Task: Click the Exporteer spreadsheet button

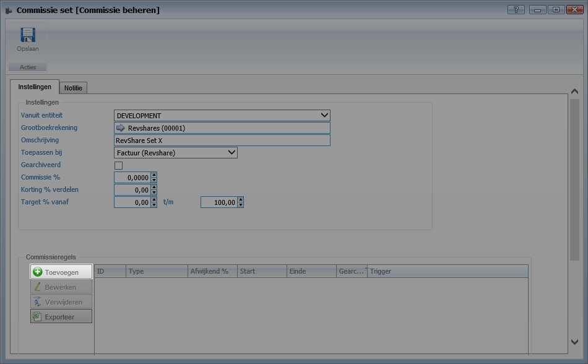Action: [x=61, y=316]
